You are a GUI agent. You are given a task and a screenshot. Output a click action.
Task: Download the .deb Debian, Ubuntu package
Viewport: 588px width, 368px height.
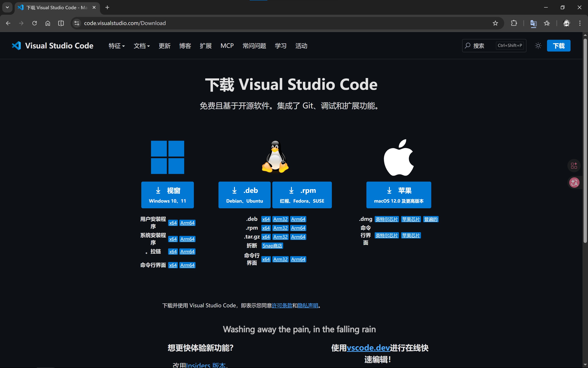pyautogui.click(x=244, y=195)
